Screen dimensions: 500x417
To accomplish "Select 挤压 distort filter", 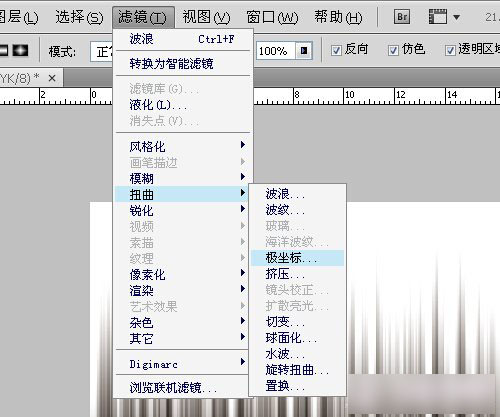I will click(x=297, y=274).
